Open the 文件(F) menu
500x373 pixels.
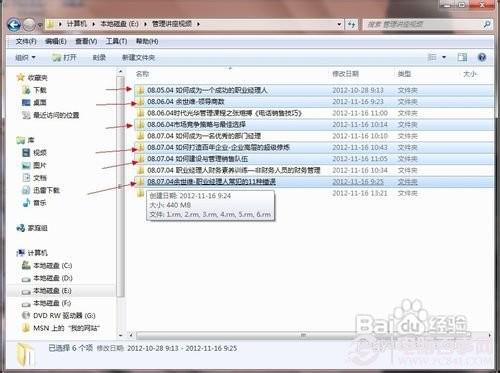pyautogui.click(x=26, y=41)
